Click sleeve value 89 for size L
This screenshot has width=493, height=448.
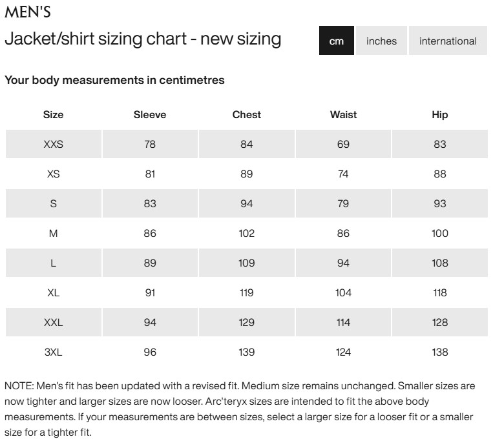click(150, 263)
